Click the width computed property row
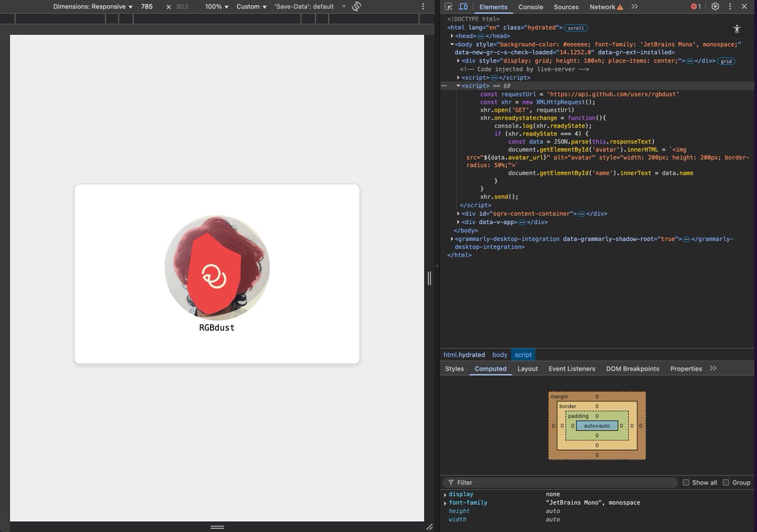Screen dimensions: 757x532 point(598,519)
